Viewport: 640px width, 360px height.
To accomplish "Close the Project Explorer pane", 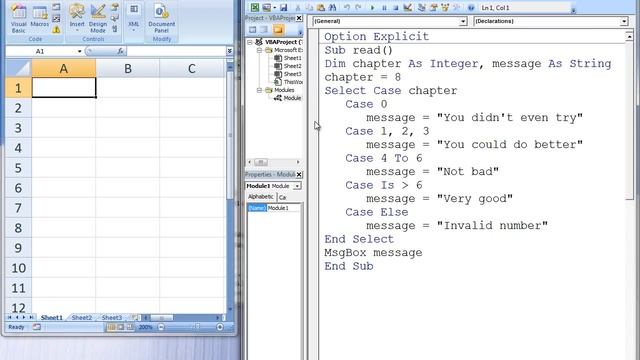I will (x=299, y=18).
